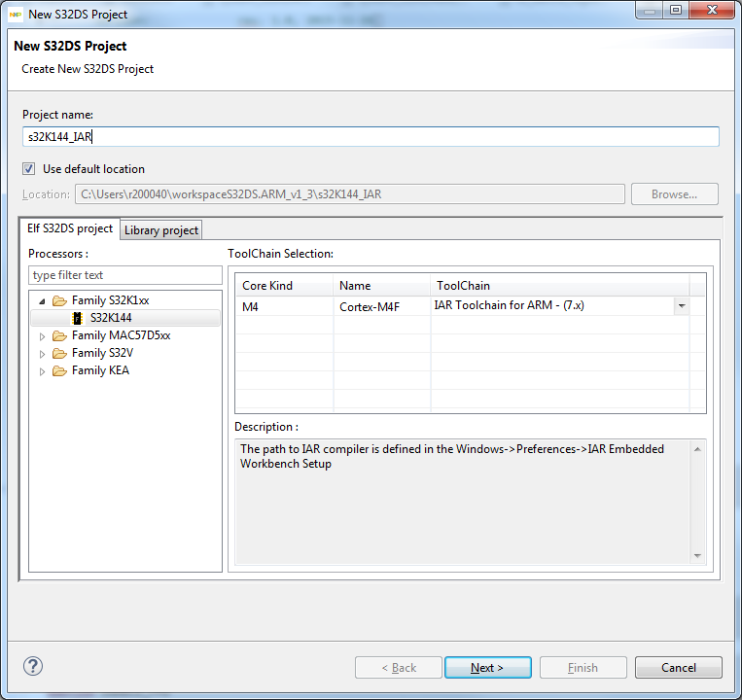Click the disabled Finish button

tap(583, 667)
